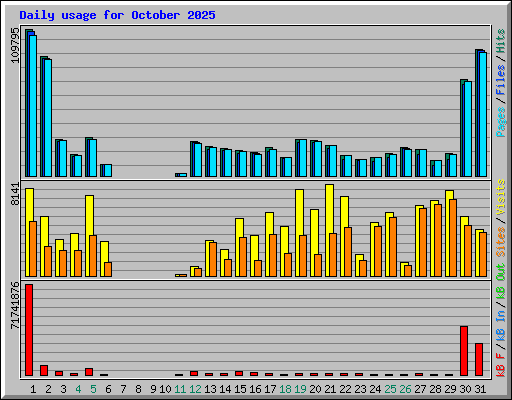Click the tall red kB bar for day 1
Screen dimensions: 512x400
[29, 330]
